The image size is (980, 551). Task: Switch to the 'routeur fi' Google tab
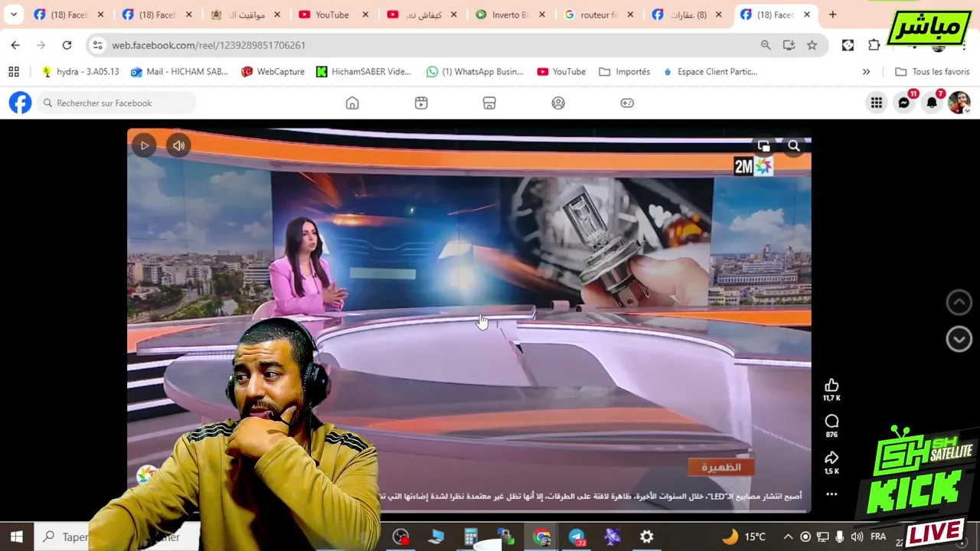597,15
